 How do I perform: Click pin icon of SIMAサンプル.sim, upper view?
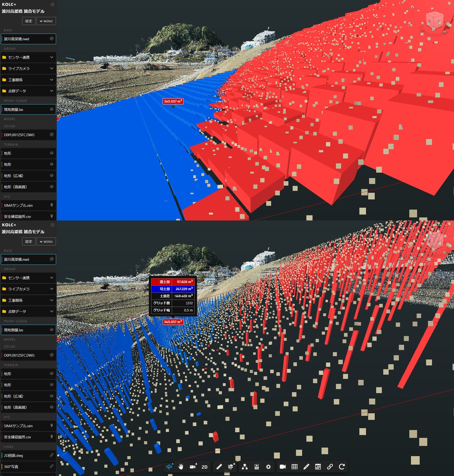[51, 205]
